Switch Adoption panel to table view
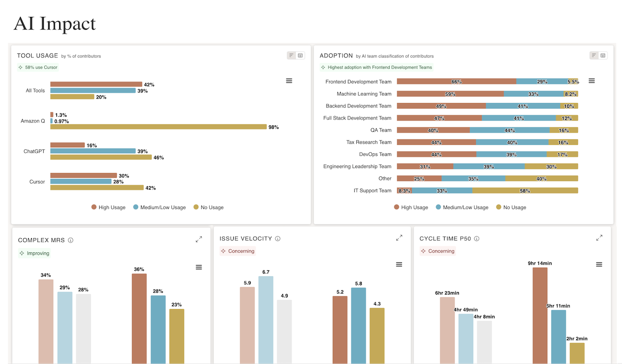The height and width of the screenshot is (364, 622). pyautogui.click(x=603, y=55)
